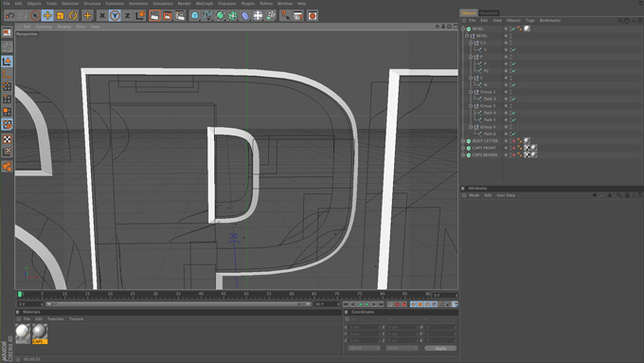Click the Render View clapperboard icon

click(154, 15)
